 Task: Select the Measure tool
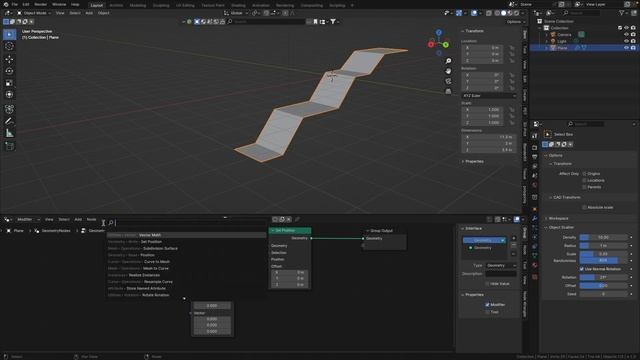[x=9, y=133]
